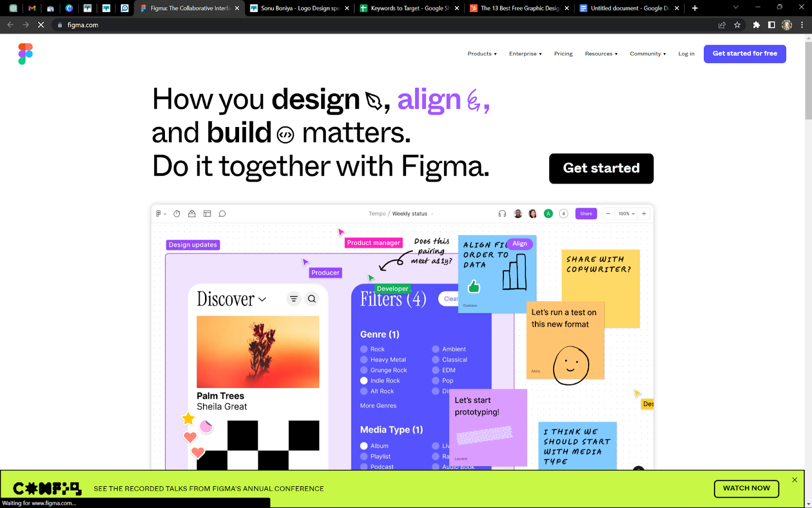Click the black Get started button
This screenshot has width=812, height=508.
[x=601, y=169]
